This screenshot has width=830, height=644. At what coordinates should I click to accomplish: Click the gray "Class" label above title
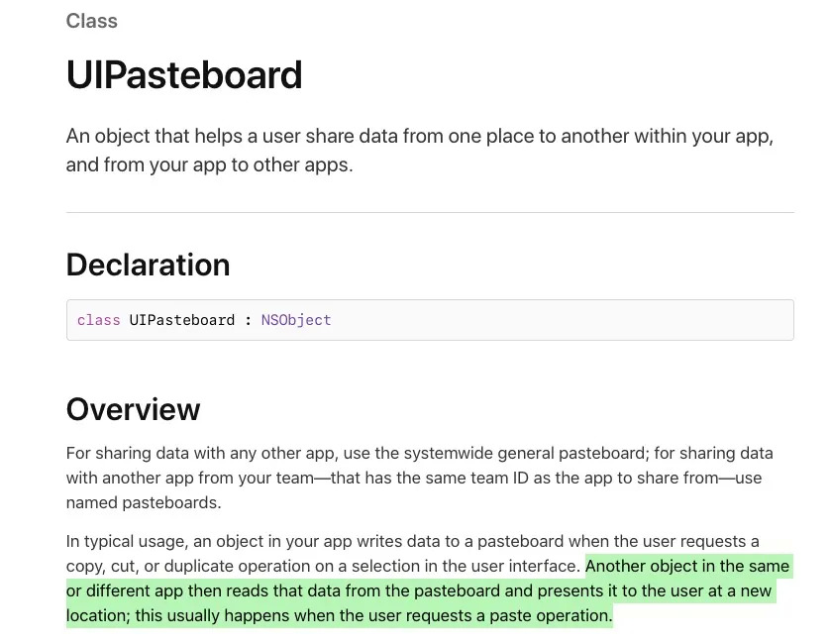coord(91,21)
